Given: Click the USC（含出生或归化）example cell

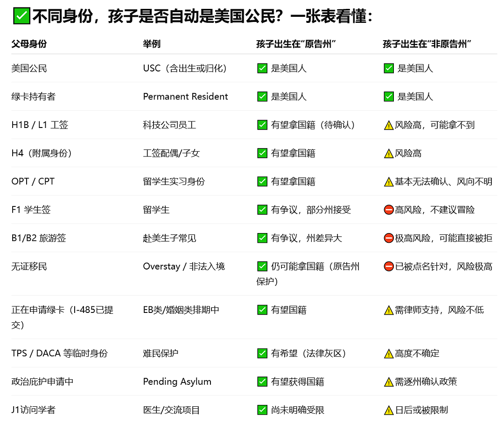Looking at the screenshot, I should pyautogui.click(x=185, y=68).
